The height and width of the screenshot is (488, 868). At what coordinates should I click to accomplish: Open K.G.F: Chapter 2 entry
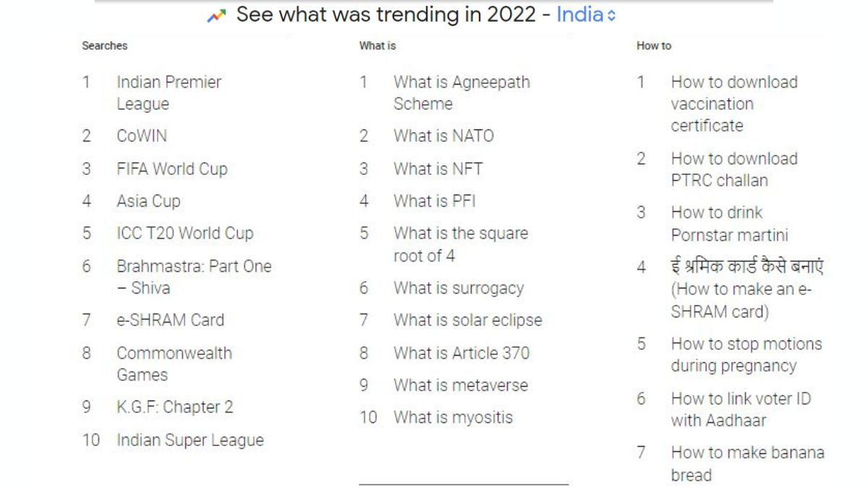click(174, 407)
